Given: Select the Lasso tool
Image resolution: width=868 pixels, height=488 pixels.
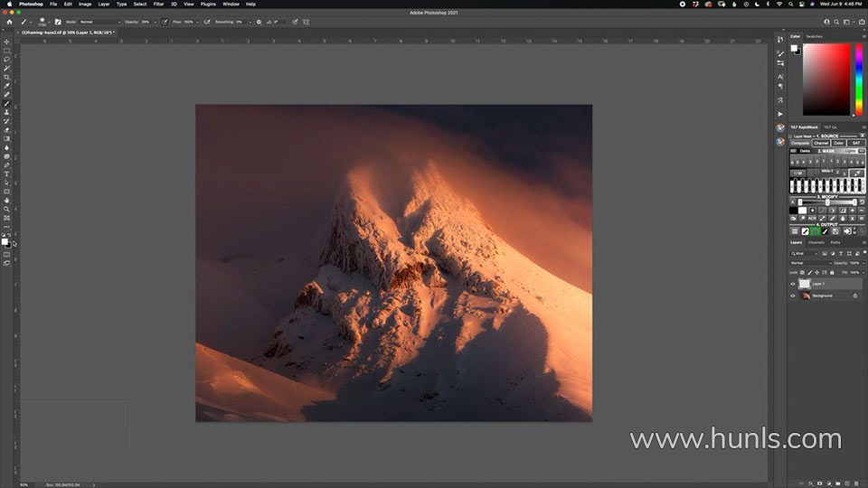Looking at the screenshot, I should pyautogui.click(x=6, y=59).
